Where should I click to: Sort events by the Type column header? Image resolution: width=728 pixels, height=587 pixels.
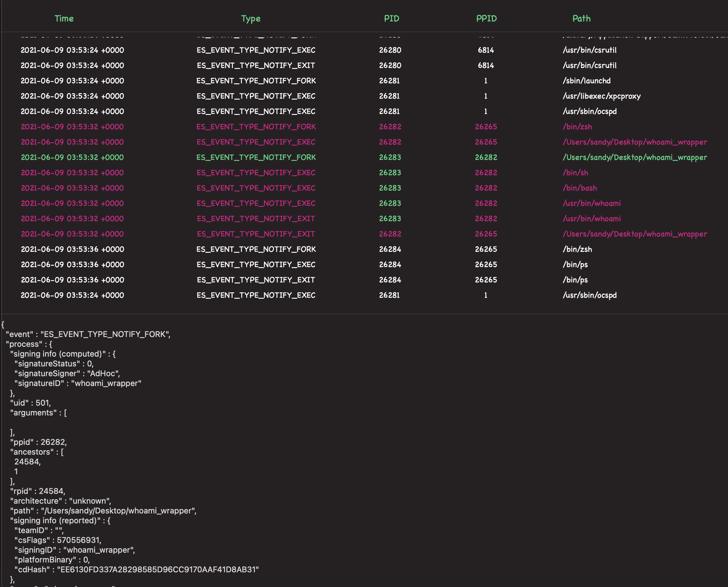coord(251,19)
